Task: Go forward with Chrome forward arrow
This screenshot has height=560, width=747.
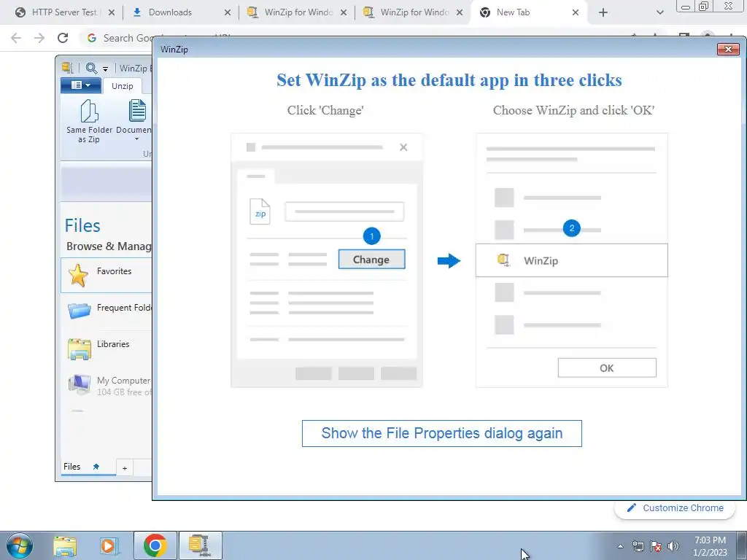Action: coord(39,38)
